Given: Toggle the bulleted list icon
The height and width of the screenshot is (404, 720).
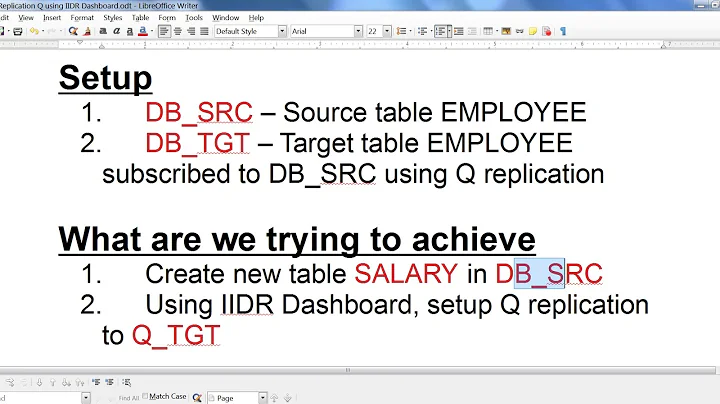Looking at the screenshot, I should (x=401, y=31).
